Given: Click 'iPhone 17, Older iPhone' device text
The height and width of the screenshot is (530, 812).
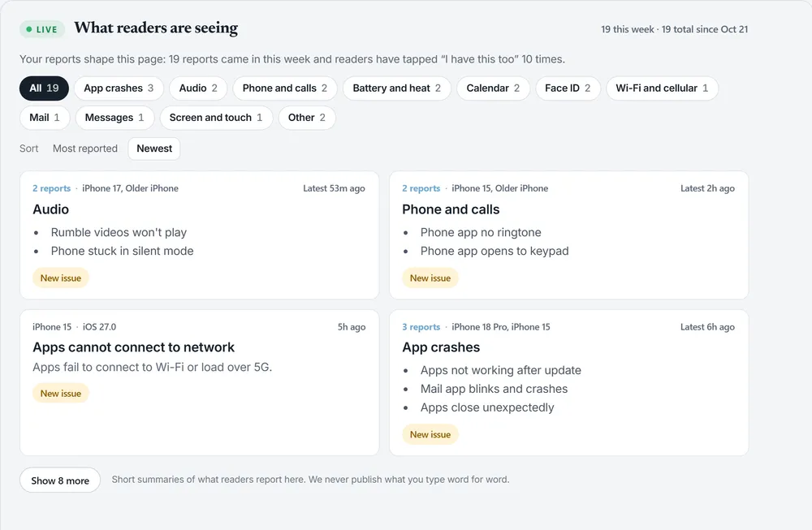Looking at the screenshot, I should (130, 188).
